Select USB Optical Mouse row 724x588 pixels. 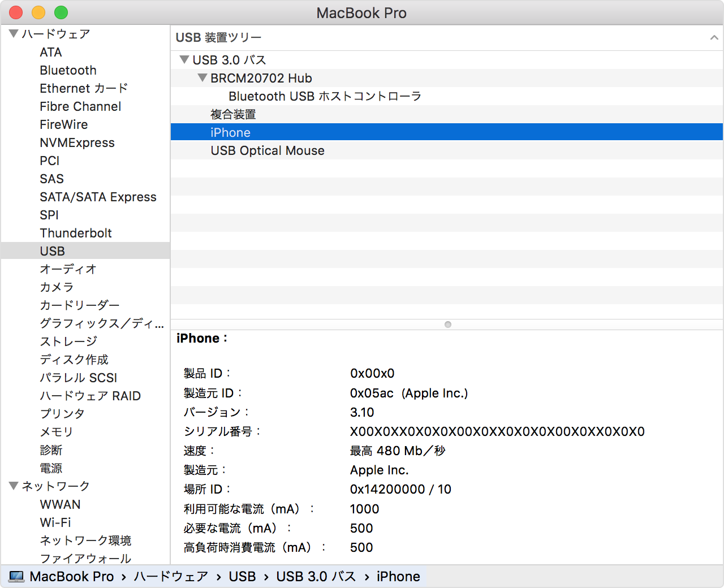tap(447, 150)
